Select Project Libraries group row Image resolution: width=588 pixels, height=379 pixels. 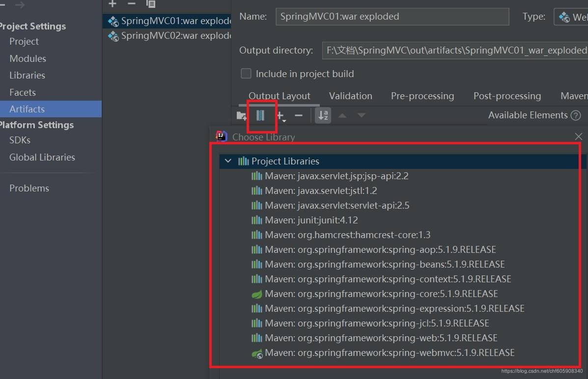tap(403, 161)
